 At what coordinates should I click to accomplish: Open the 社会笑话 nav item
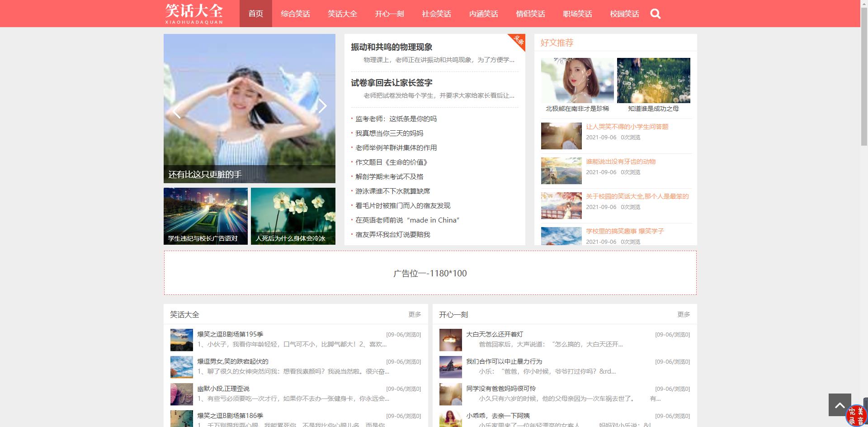[x=436, y=14]
